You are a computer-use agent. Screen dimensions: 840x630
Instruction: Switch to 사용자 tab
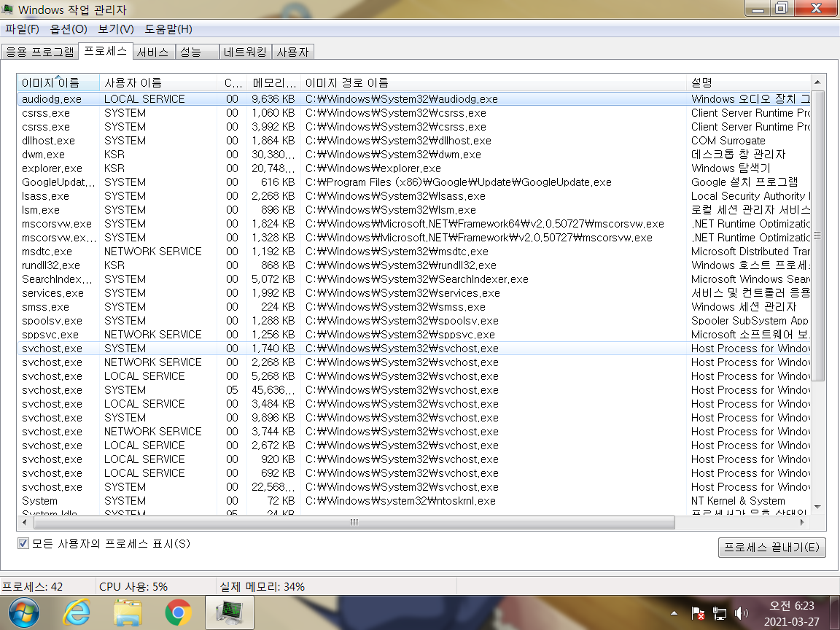click(292, 52)
